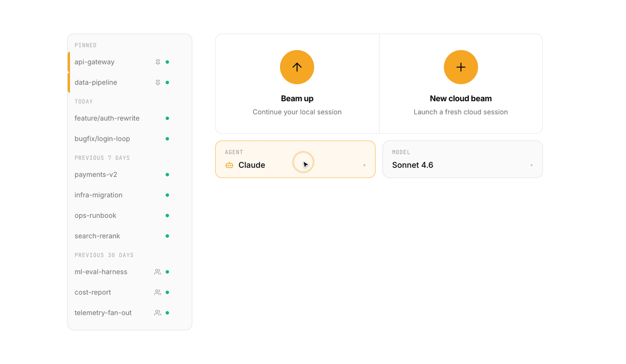Viewport: 626px width, 364px height.
Task: Open the Agent dropdown arrow
Action: pos(364,166)
